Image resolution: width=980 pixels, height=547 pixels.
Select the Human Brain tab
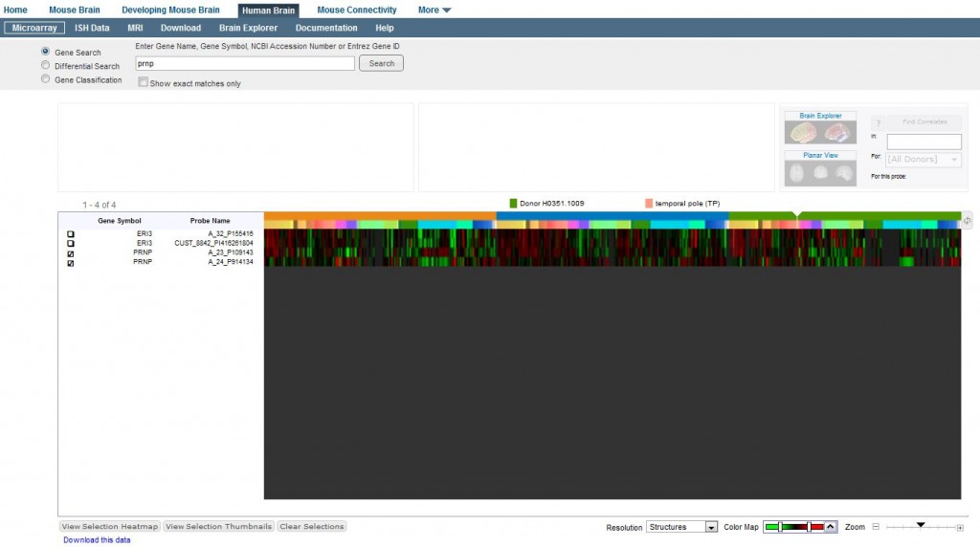click(268, 11)
